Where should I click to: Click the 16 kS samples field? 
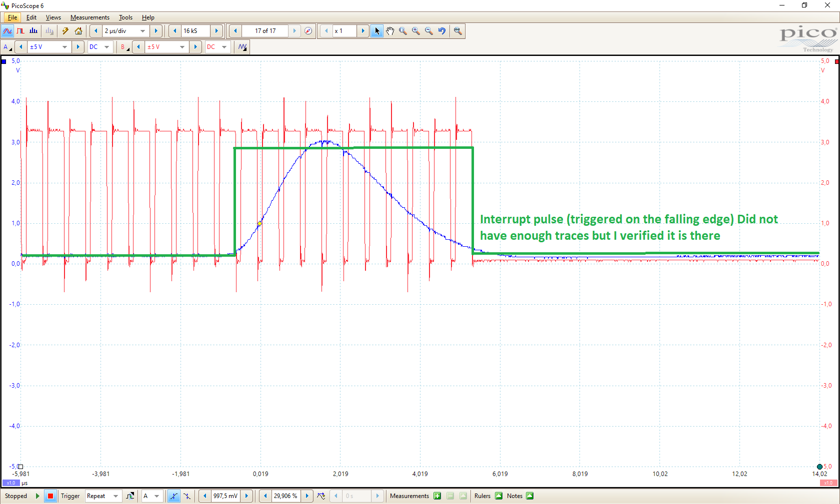(x=195, y=31)
